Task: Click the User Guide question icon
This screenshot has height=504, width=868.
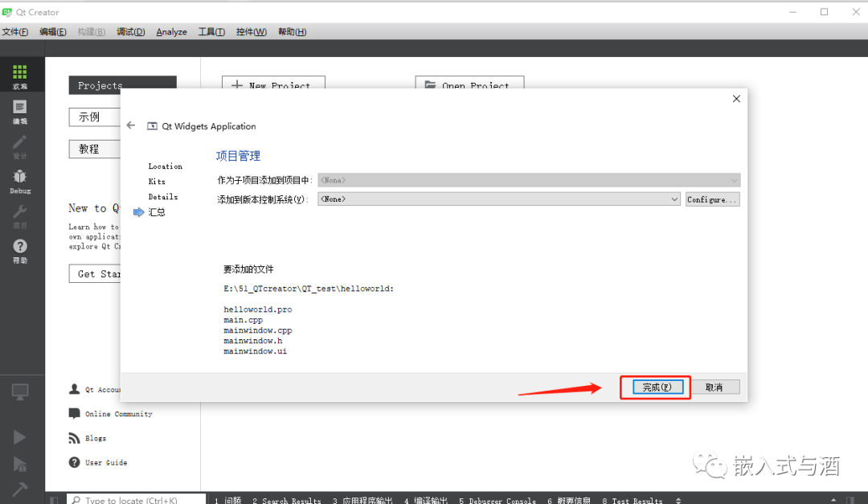Action: tap(74, 462)
